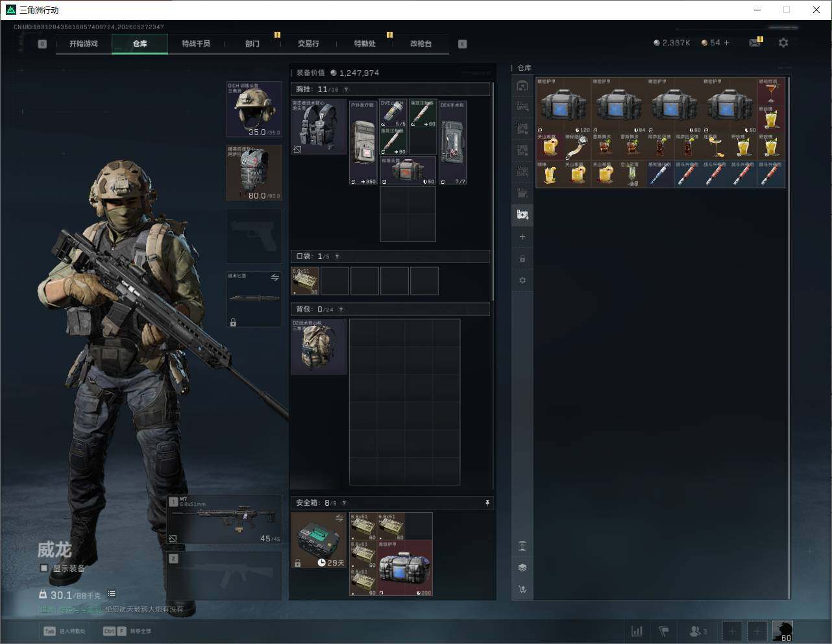Click the question mark beside 安全箱 8/9
The height and width of the screenshot is (644, 832).
[x=344, y=502]
